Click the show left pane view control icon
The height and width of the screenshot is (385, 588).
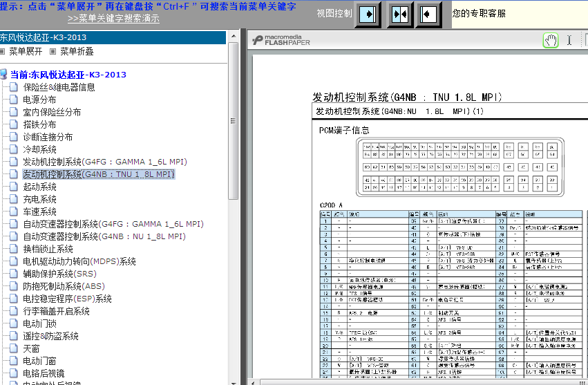(x=428, y=15)
